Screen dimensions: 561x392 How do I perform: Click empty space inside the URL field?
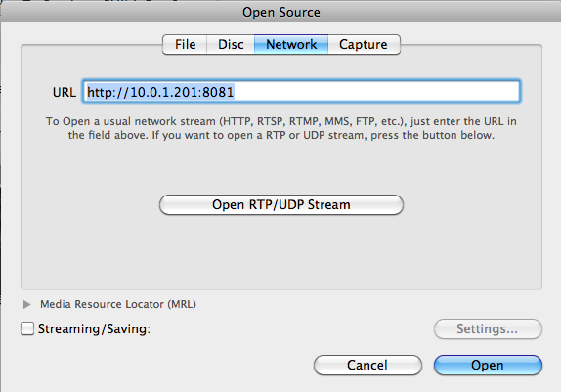[375, 92]
